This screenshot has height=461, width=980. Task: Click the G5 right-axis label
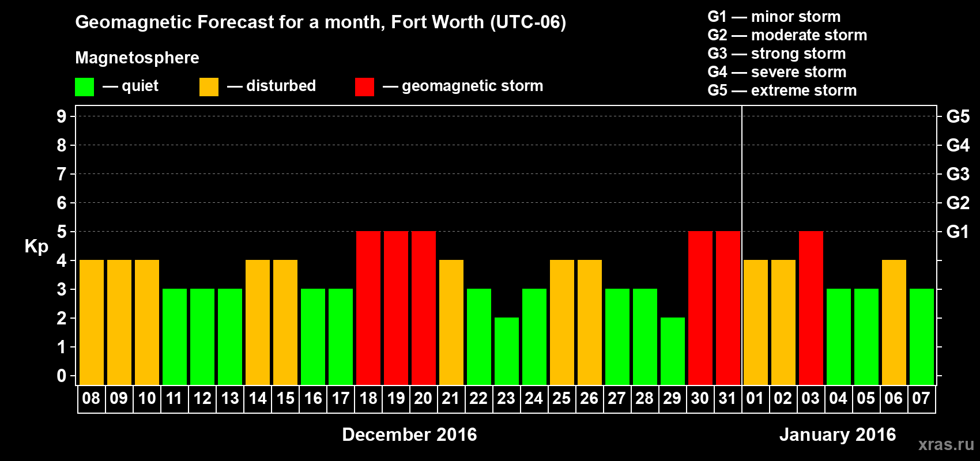coord(958,116)
